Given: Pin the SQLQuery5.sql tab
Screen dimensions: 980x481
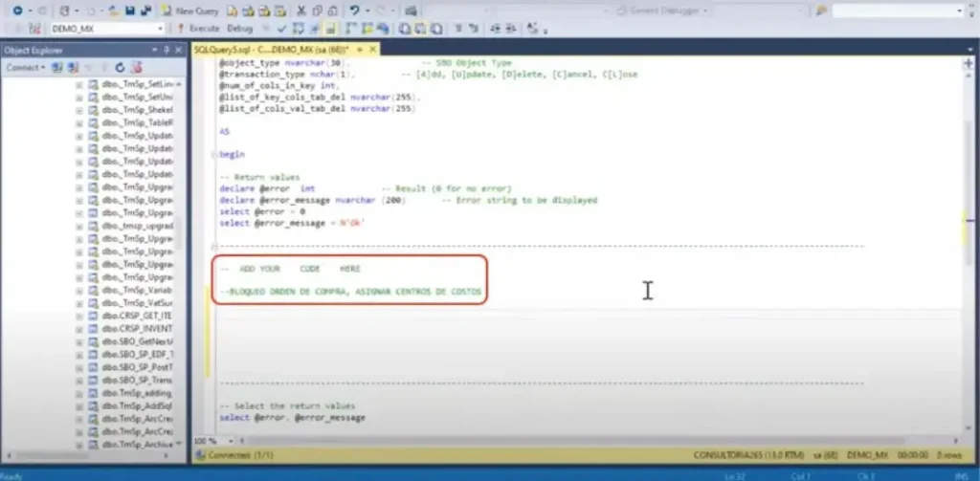Looking at the screenshot, I should [x=360, y=50].
